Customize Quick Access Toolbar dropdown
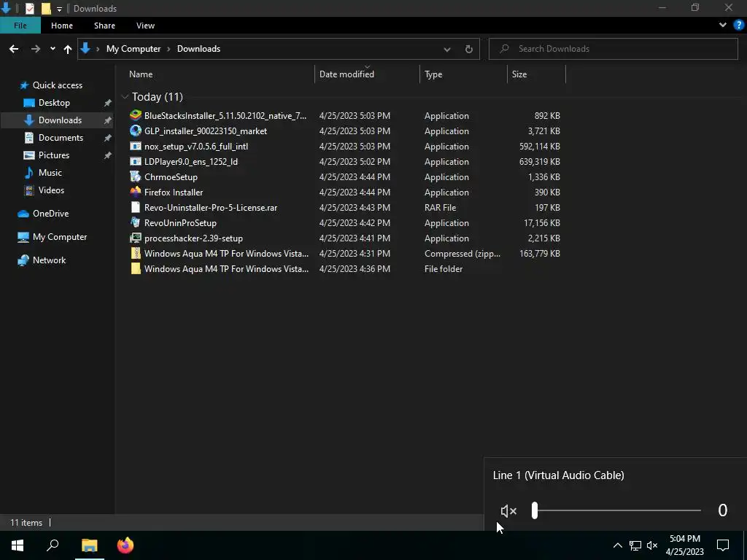The image size is (747, 560). click(59, 9)
